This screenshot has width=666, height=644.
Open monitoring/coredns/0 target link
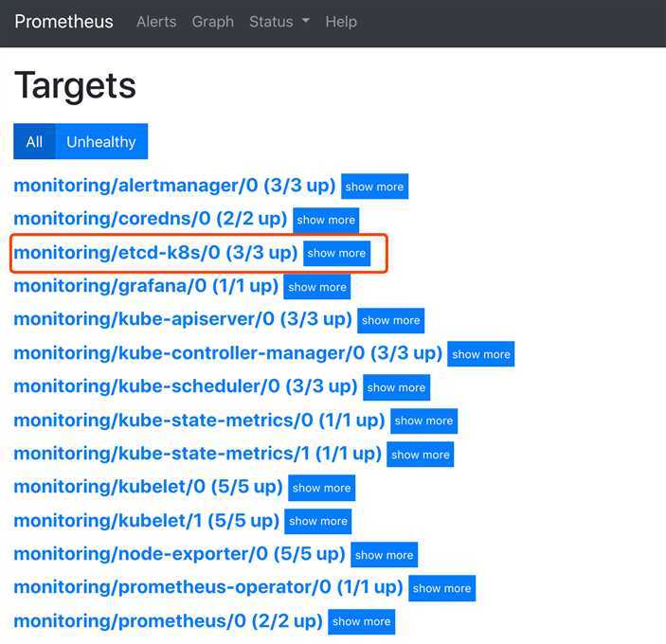click(x=151, y=219)
